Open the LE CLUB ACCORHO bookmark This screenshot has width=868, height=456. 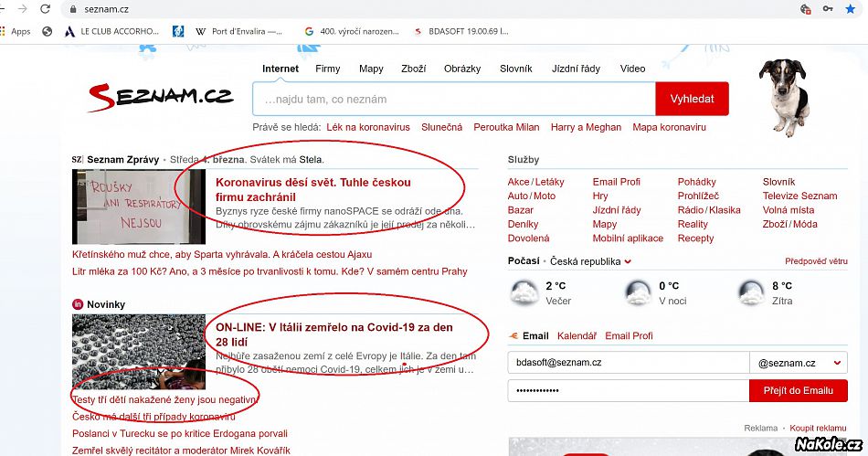pos(112,32)
